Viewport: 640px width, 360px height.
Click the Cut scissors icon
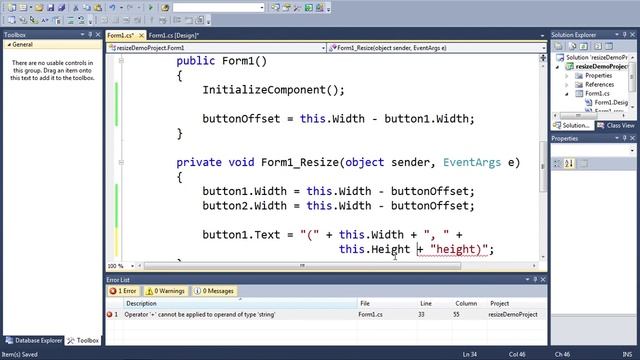(x=76, y=7)
